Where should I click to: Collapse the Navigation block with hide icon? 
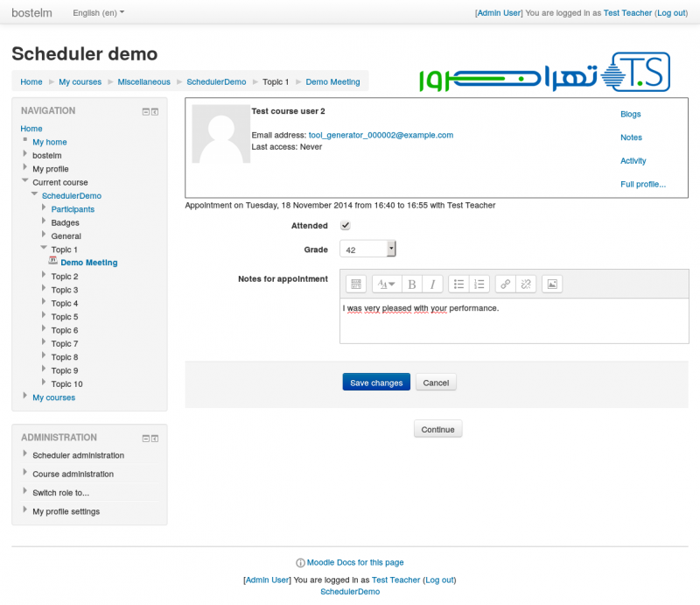(146, 111)
